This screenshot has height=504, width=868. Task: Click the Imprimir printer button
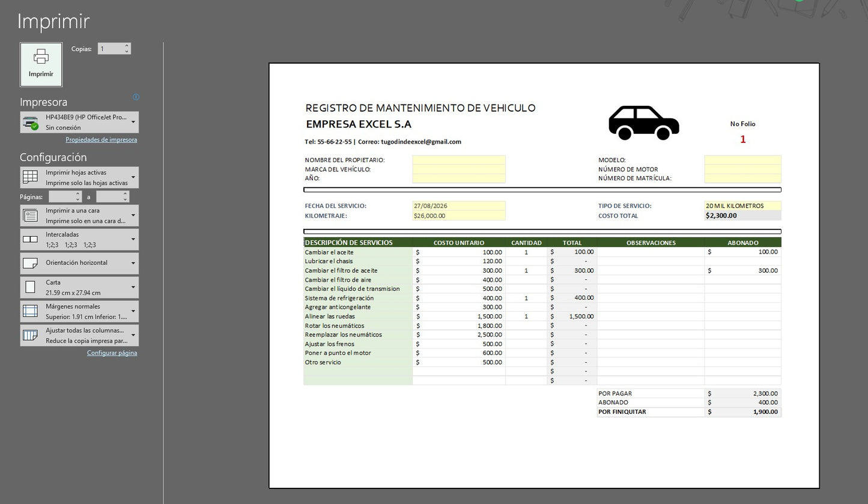tap(41, 64)
